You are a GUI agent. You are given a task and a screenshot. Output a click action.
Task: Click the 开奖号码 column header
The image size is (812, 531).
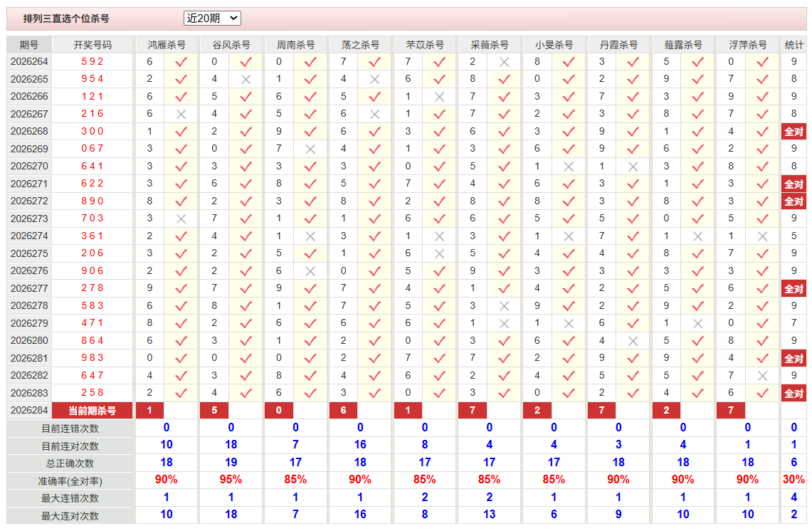[x=93, y=45]
